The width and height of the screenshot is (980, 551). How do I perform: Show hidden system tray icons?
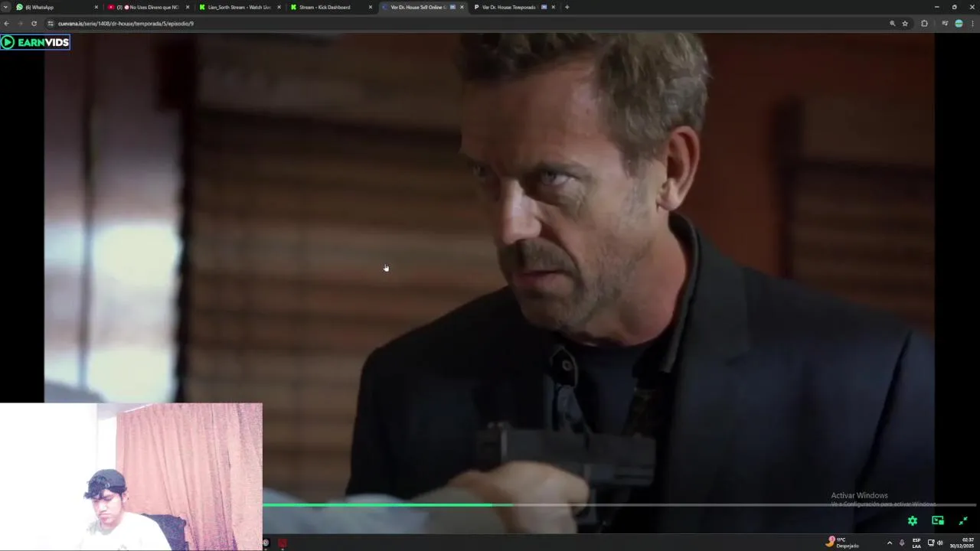click(x=889, y=543)
